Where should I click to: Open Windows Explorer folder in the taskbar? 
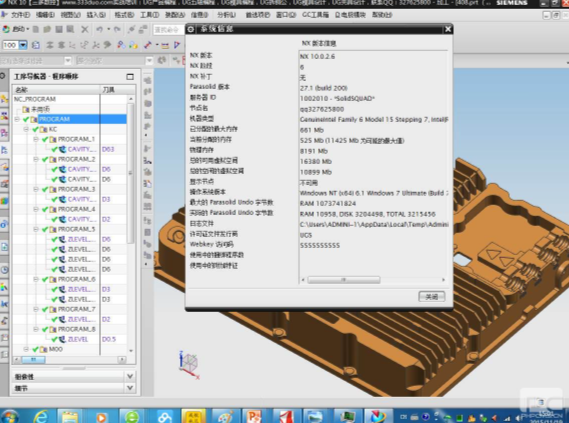70,416
